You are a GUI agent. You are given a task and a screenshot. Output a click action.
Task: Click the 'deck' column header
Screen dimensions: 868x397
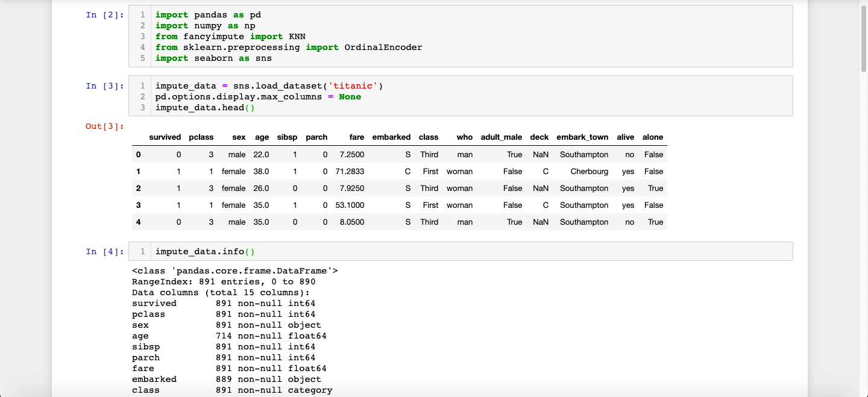click(x=539, y=137)
